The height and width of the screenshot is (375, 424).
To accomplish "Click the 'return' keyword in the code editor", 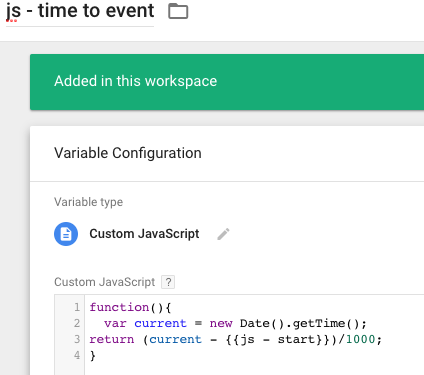I will 112,339.
